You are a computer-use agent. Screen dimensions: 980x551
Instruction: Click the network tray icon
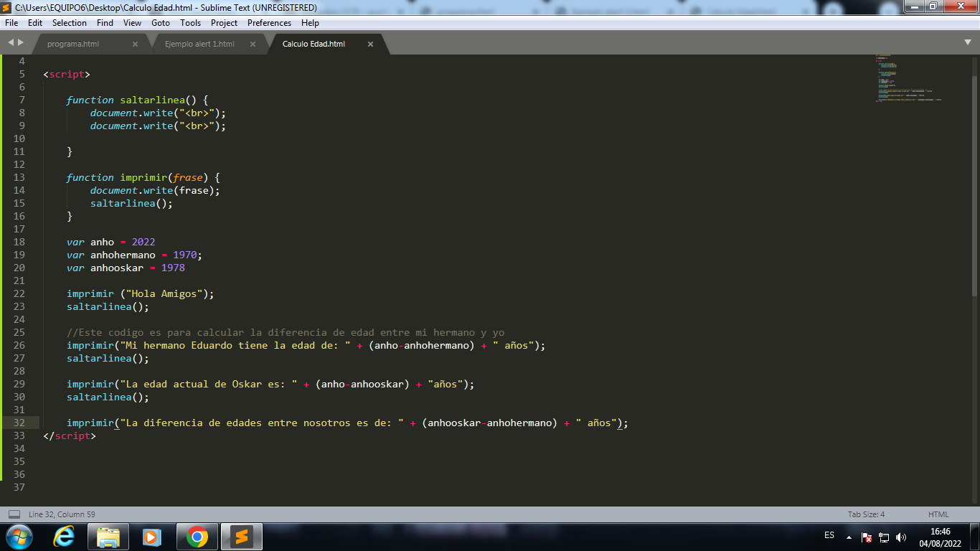[x=884, y=537]
